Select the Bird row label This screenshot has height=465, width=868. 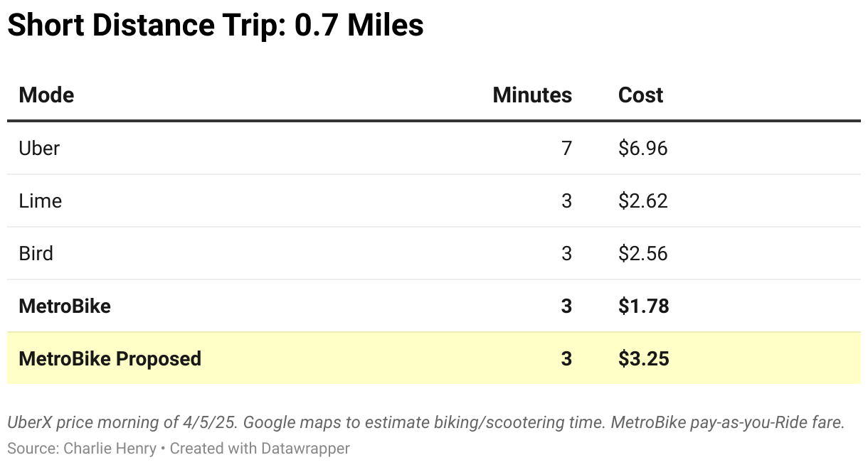tap(36, 254)
